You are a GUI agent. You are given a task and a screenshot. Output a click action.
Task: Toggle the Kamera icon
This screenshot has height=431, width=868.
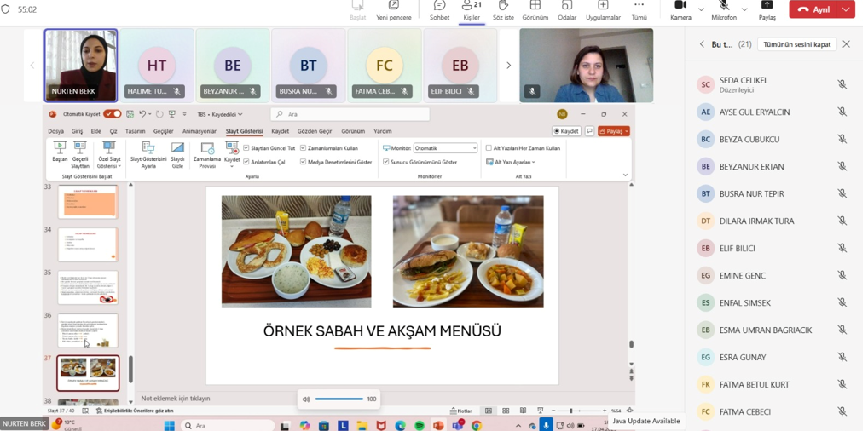[680, 7]
